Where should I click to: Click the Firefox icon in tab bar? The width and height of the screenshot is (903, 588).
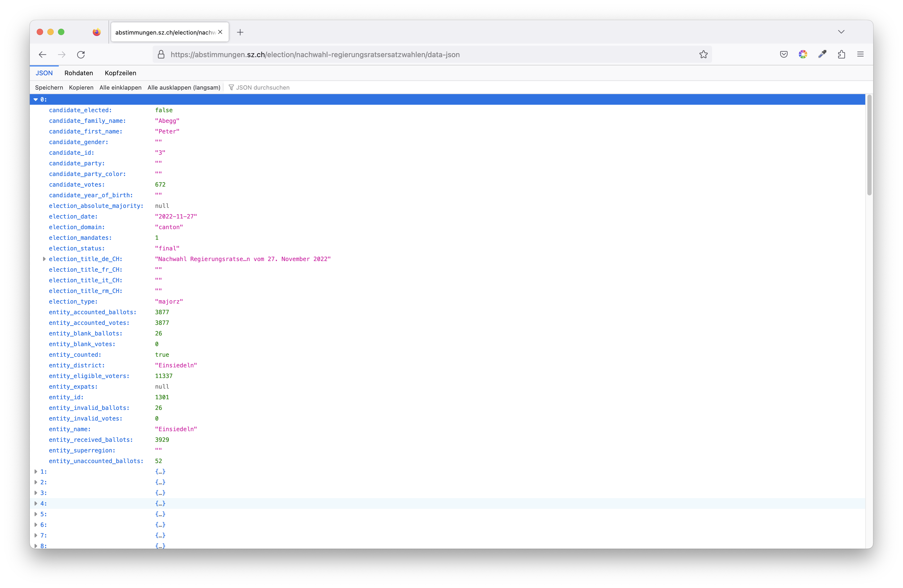[x=97, y=32]
